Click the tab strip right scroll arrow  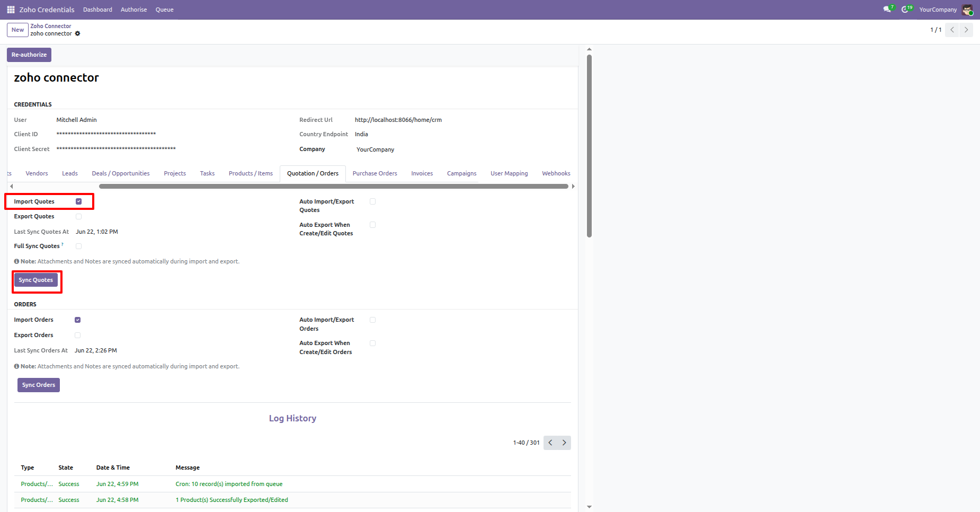(x=573, y=186)
